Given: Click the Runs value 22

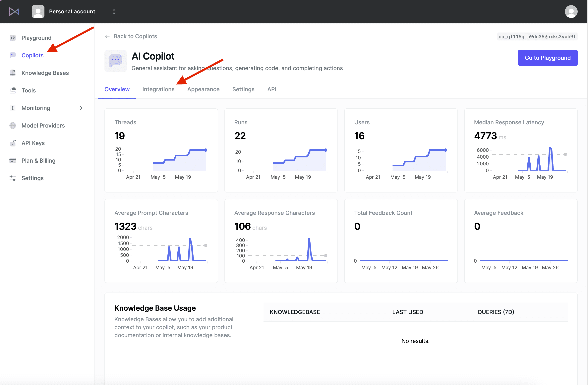Looking at the screenshot, I should (240, 136).
